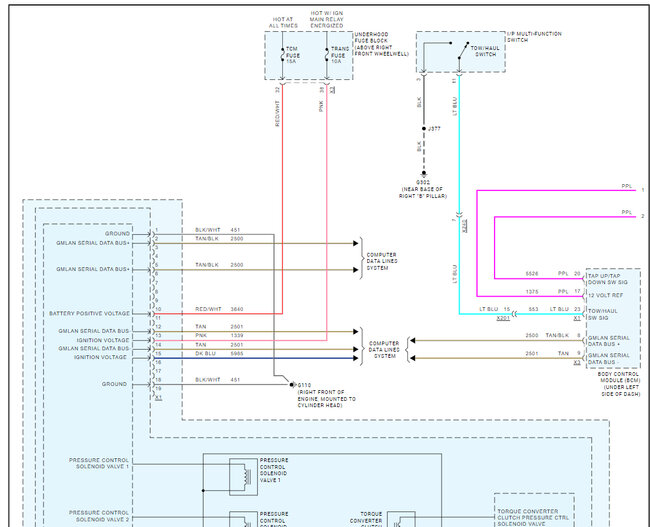
Task: Select the vertical PNK wire label
Action: click(321, 106)
